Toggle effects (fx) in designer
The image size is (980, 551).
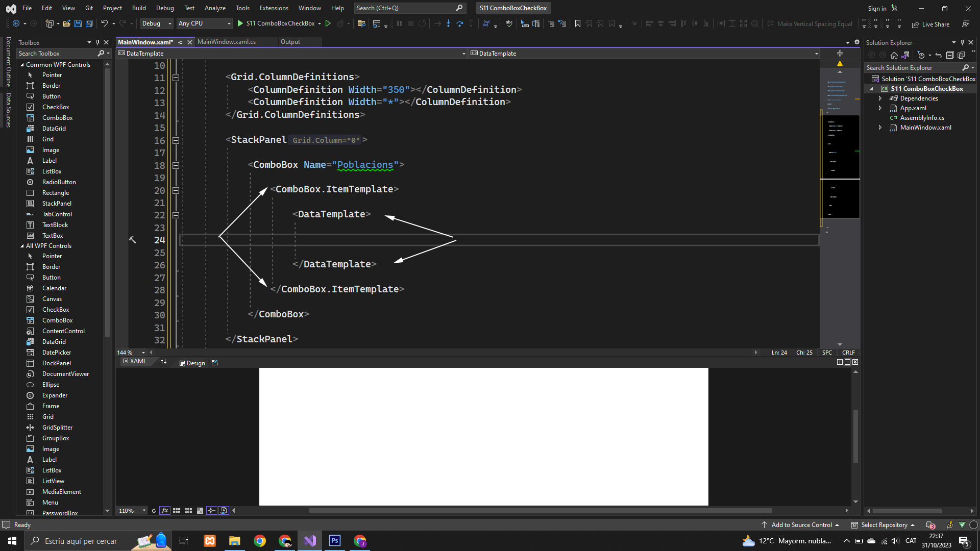[164, 511]
